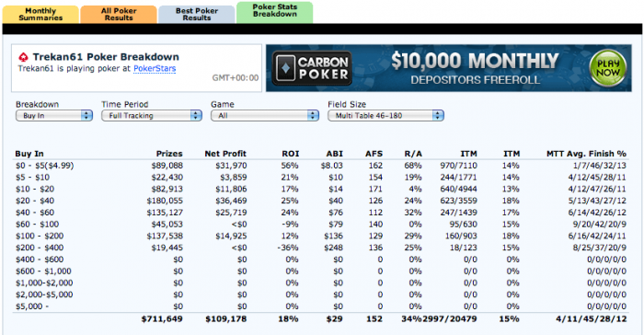Click the Carbon Poker logo in banner

312,68
